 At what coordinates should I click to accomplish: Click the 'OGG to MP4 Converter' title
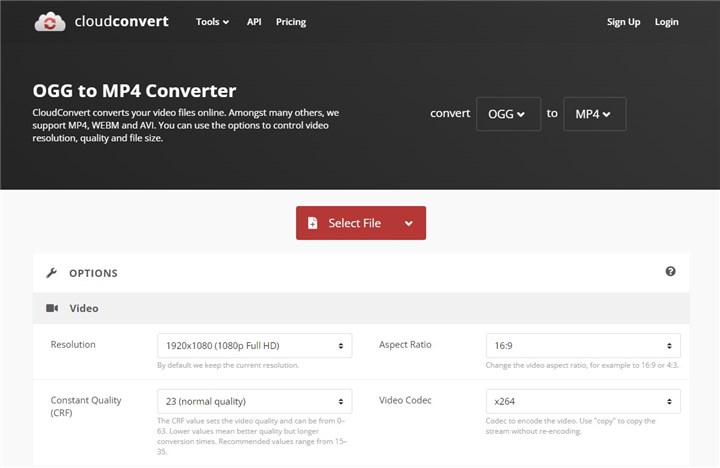135,90
